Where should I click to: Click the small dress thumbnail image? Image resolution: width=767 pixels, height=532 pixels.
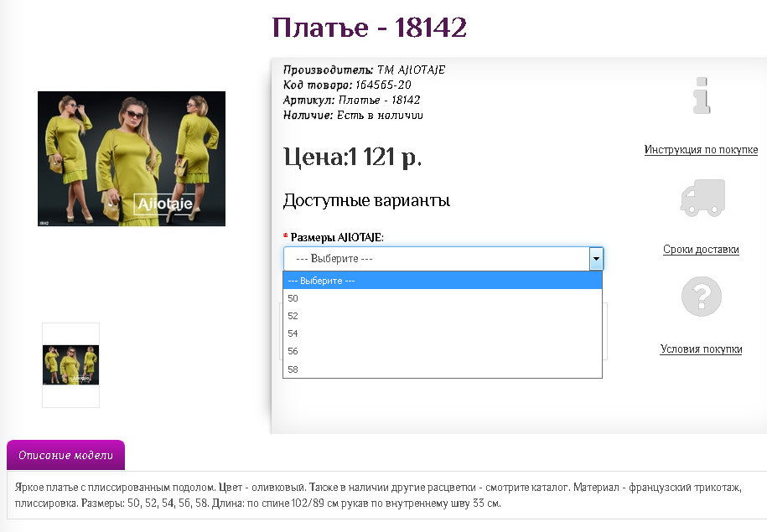(x=71, y=365)
